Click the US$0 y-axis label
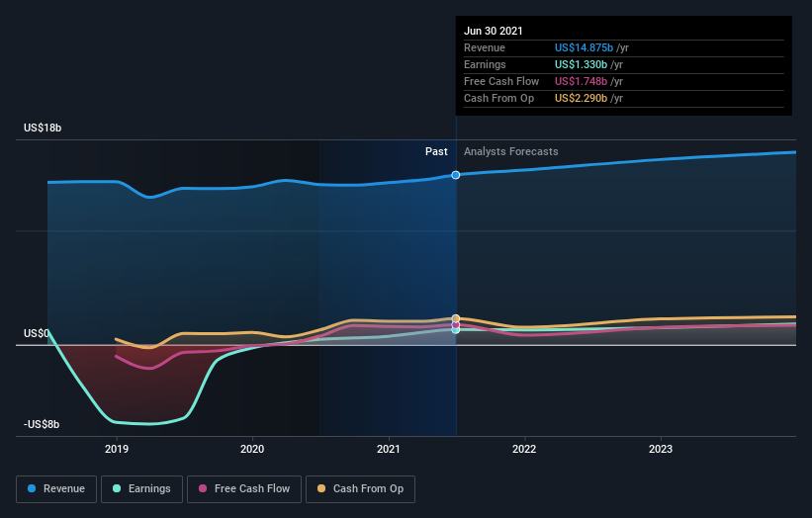 [37, 333]
